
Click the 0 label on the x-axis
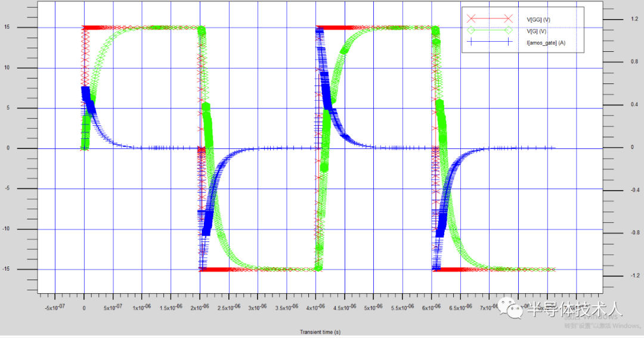tap(84, 308)
